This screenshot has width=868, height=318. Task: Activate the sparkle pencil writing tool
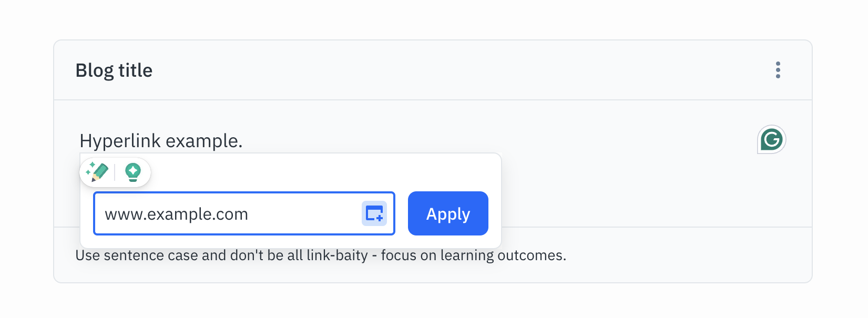pos(98,172)
